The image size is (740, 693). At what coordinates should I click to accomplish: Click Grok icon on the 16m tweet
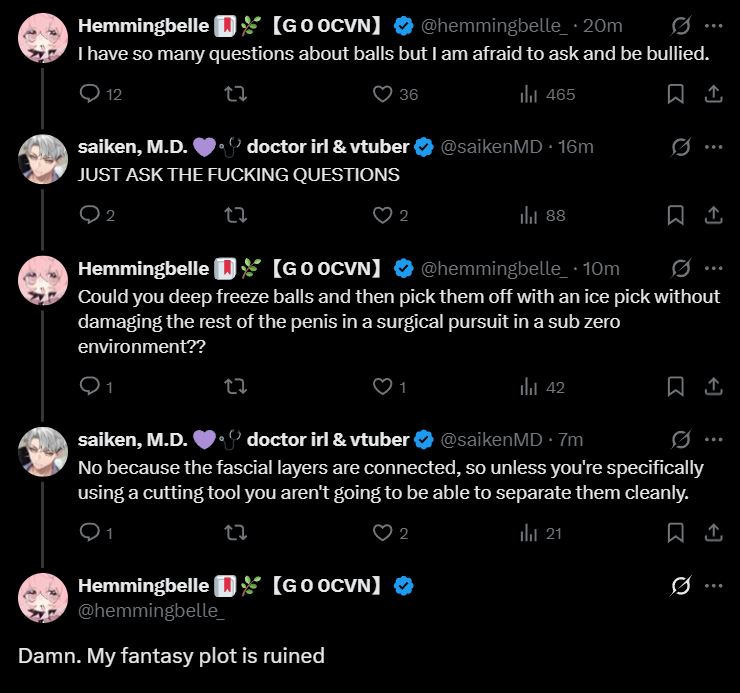681,147
